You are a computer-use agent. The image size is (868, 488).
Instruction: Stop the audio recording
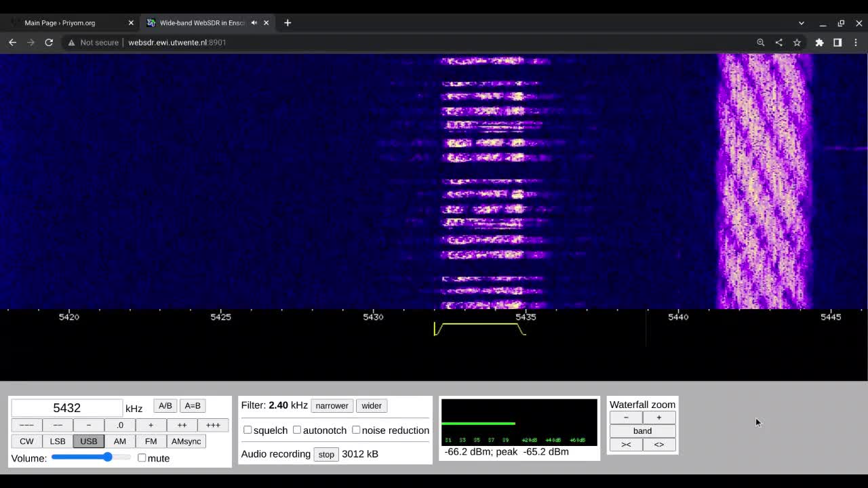tap(326, 454)
